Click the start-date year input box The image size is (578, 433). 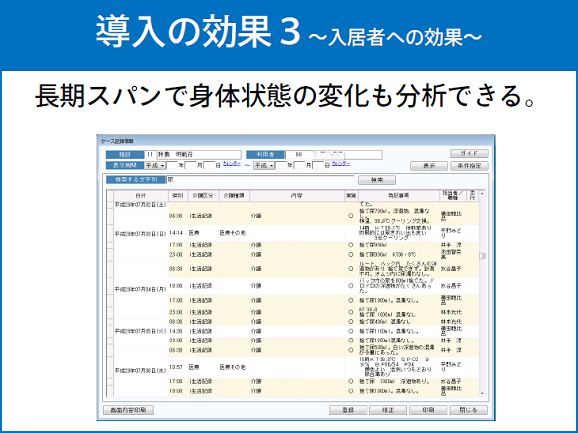[x=172, y=166]
